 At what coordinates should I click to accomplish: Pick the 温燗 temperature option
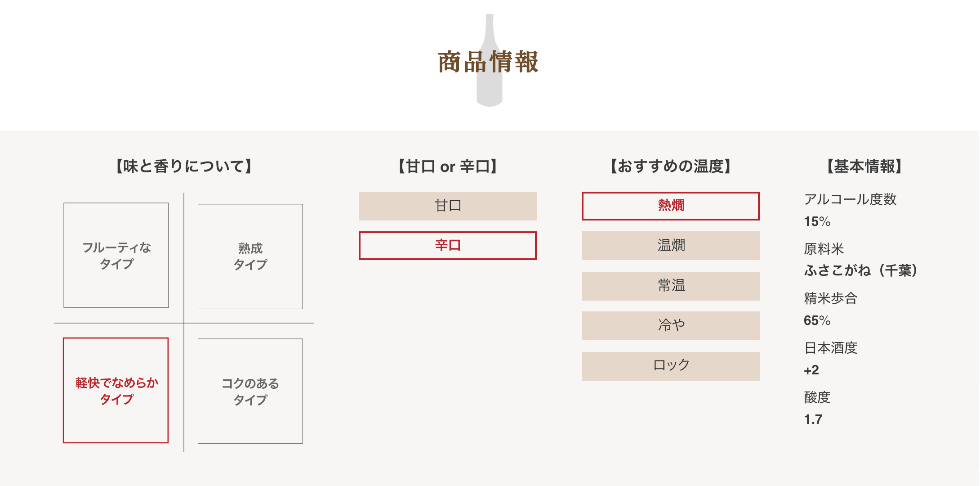671,246
